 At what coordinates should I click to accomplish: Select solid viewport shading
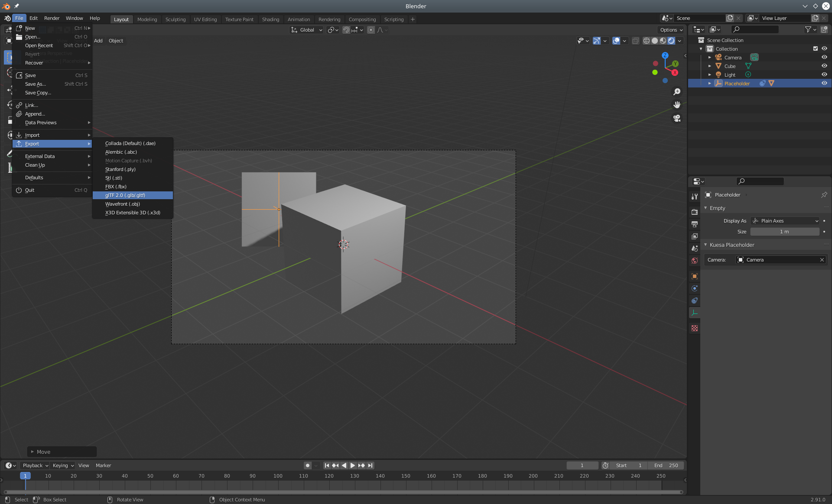coord(655,41)
